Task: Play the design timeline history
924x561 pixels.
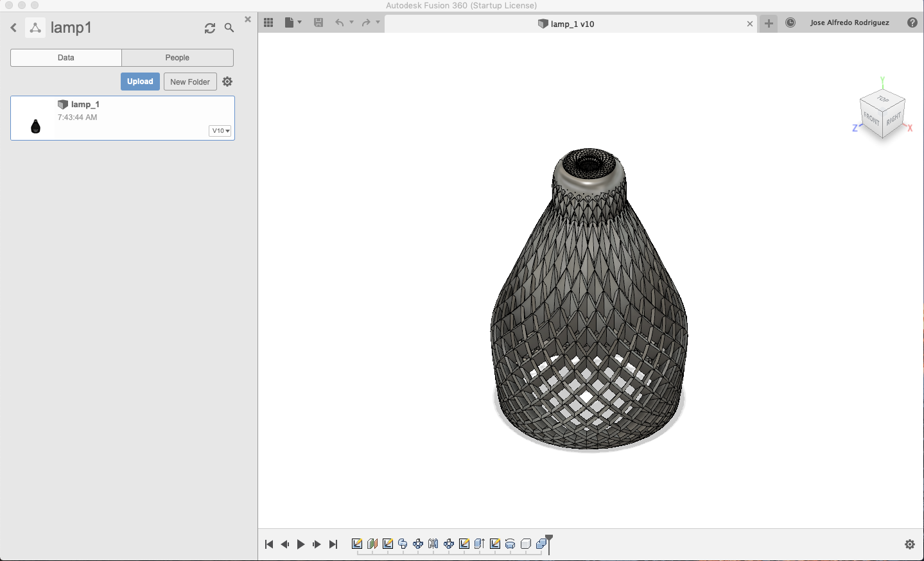Action: 301,544
